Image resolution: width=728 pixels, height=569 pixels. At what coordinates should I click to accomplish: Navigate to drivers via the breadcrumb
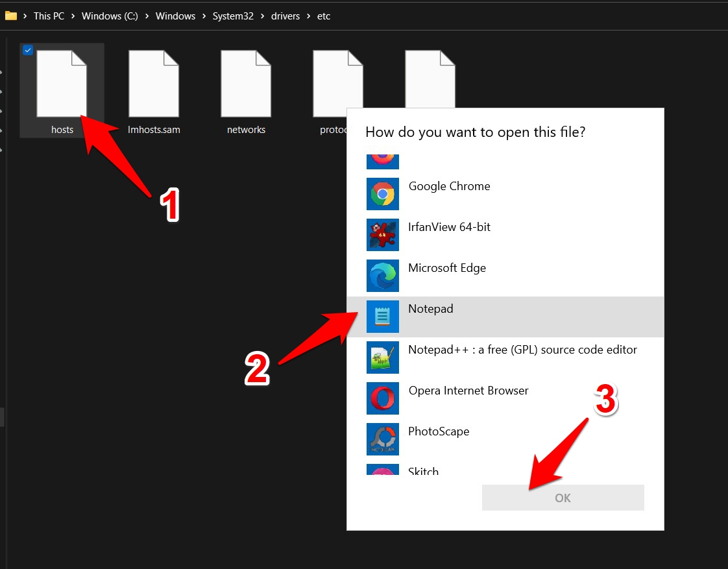(285, 16)
